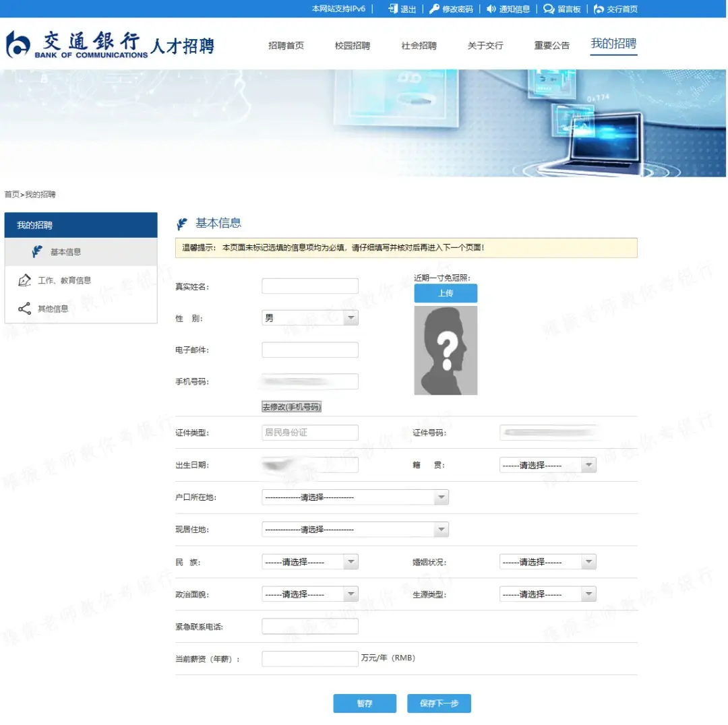Click the key icon for changing password

tap(434, 8)
